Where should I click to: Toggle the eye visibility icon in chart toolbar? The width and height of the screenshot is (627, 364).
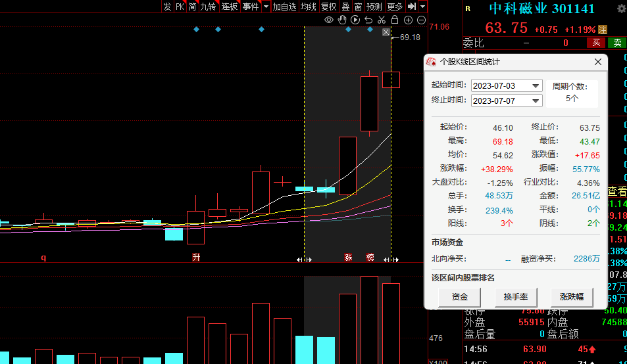(x=329, y=20)
